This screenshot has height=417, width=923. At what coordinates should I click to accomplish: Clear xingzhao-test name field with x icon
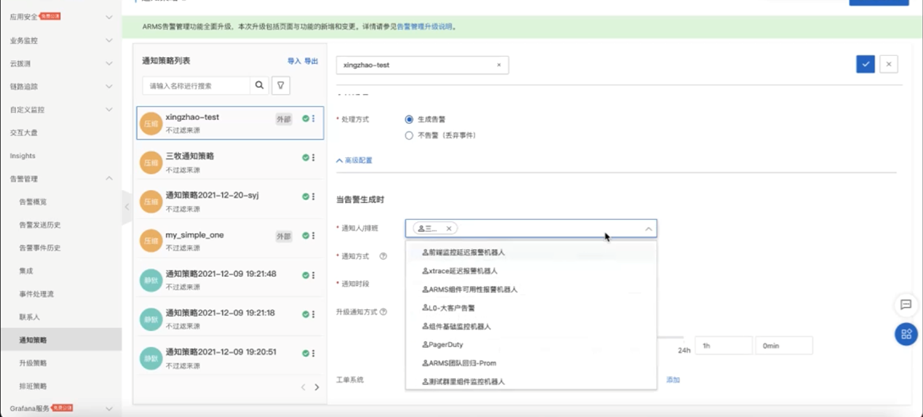coord(499,65)
